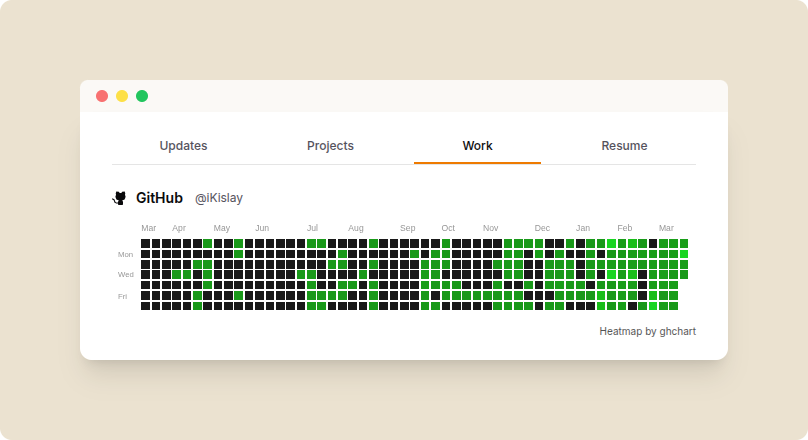Open the Updates tab
Image resolution: width=808 pixels, height=440 pixels.
183,146
